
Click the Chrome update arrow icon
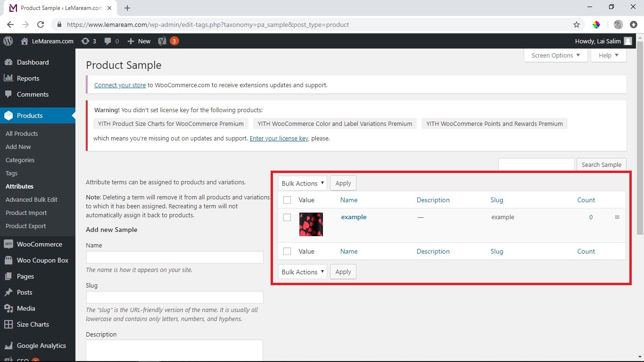pyautogui.click(x=634, y=25)
